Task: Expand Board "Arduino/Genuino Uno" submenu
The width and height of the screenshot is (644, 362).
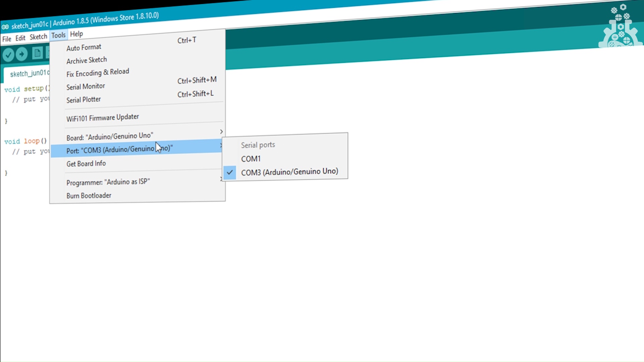Action: pos(138,135)
